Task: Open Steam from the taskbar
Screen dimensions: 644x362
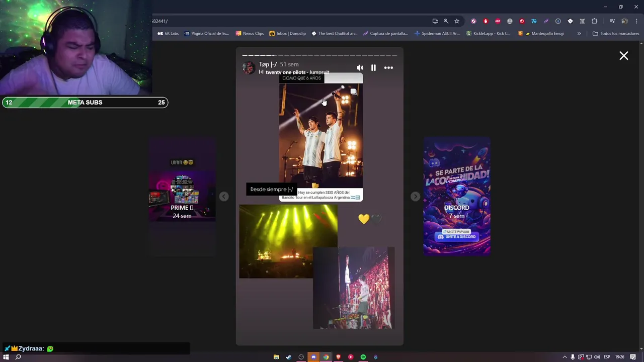Action: tap(288, 357)
